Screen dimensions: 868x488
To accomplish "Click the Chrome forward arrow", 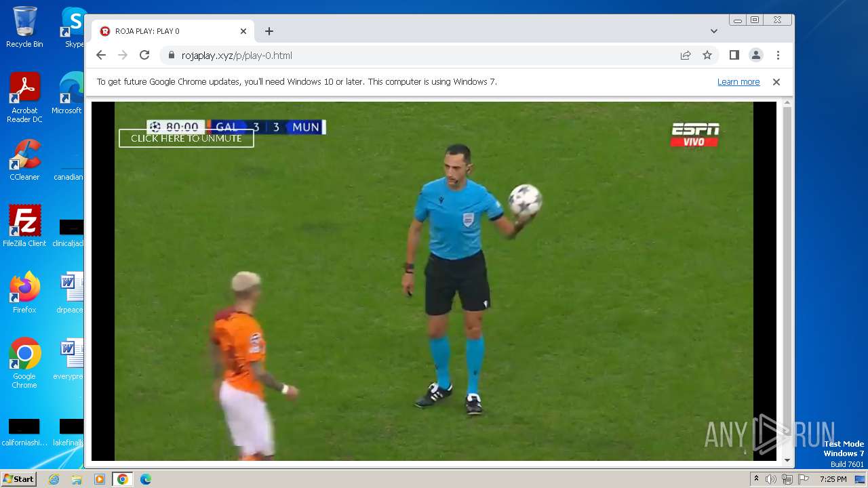I will [123, 56].
